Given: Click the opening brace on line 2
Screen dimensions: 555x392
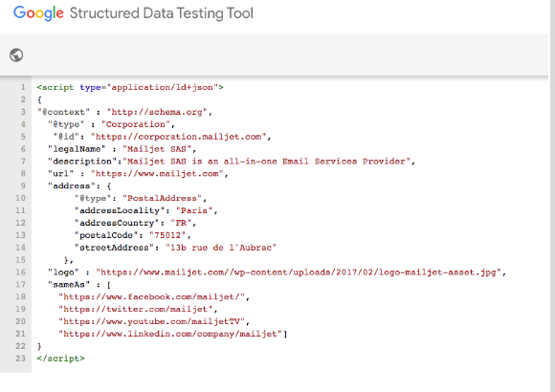Looking at the screenshot, I should click(39, 99).
